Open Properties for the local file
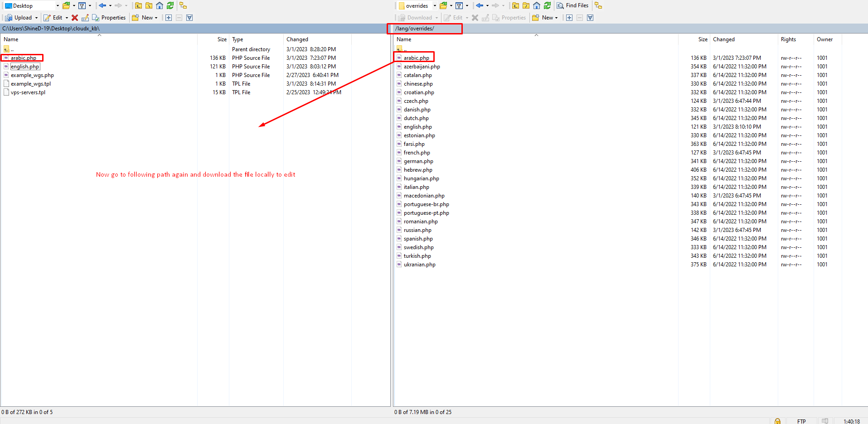 point(109,18)
